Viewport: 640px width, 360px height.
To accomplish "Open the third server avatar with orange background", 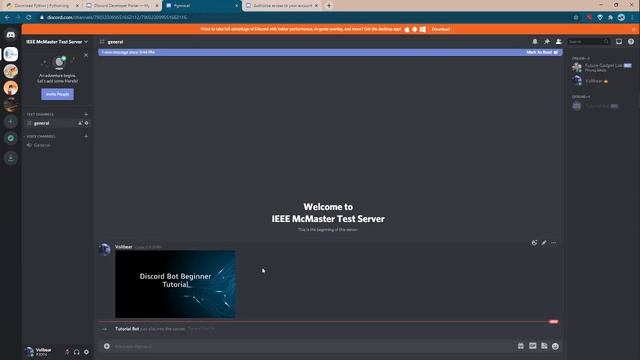I will pos(11,88).
